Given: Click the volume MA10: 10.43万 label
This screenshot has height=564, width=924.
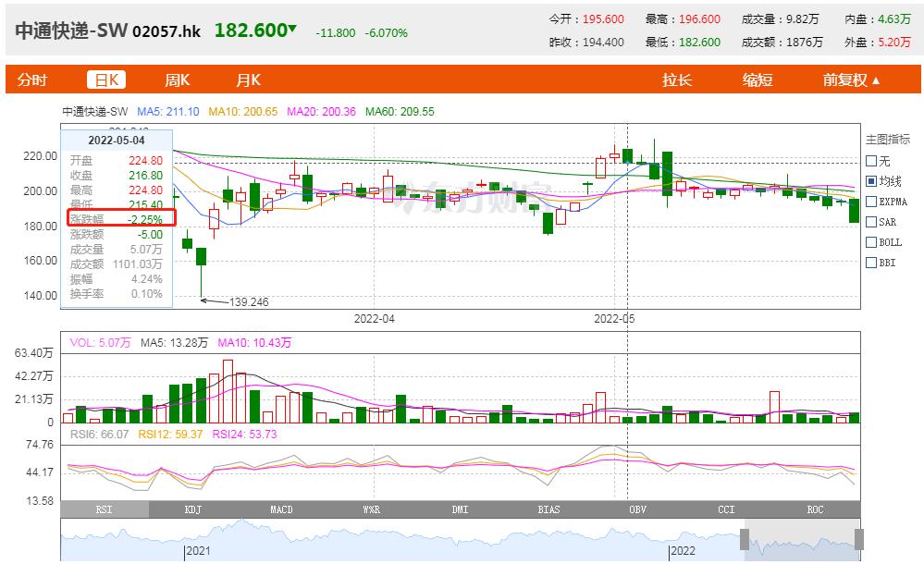Looking at the screenshot, I should pos(254,342).
